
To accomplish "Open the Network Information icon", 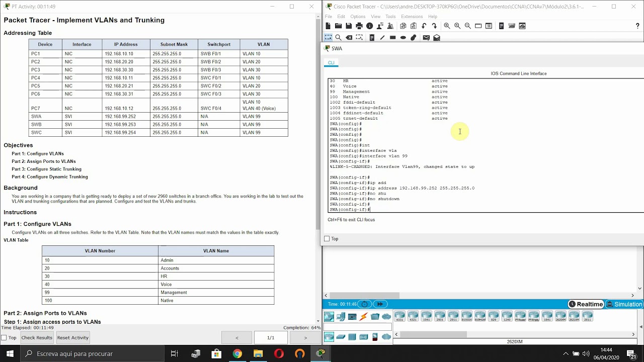I will tap(370, 26).
